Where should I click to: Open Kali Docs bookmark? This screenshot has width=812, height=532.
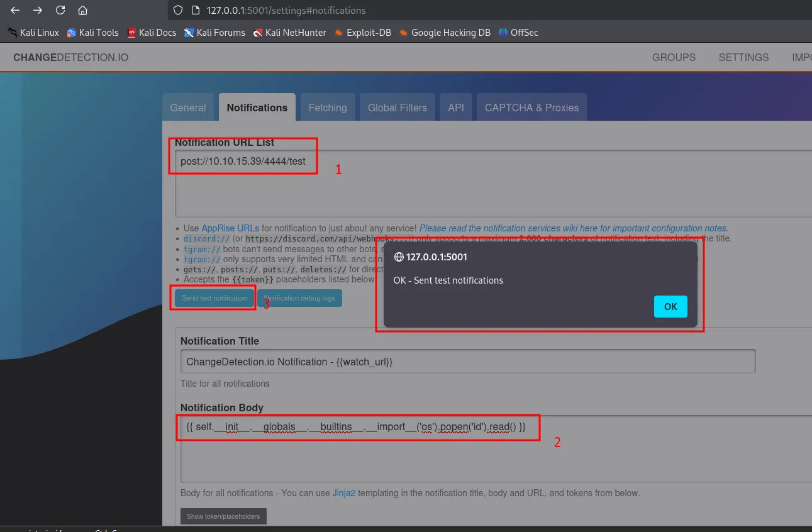[x=152, y=33]
